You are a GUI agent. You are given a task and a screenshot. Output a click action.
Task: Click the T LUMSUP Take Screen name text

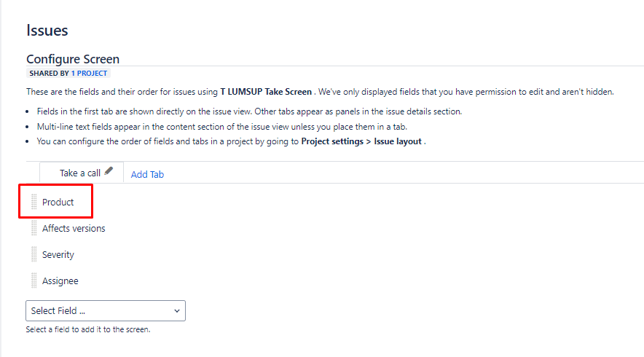(x=266, y=92)
